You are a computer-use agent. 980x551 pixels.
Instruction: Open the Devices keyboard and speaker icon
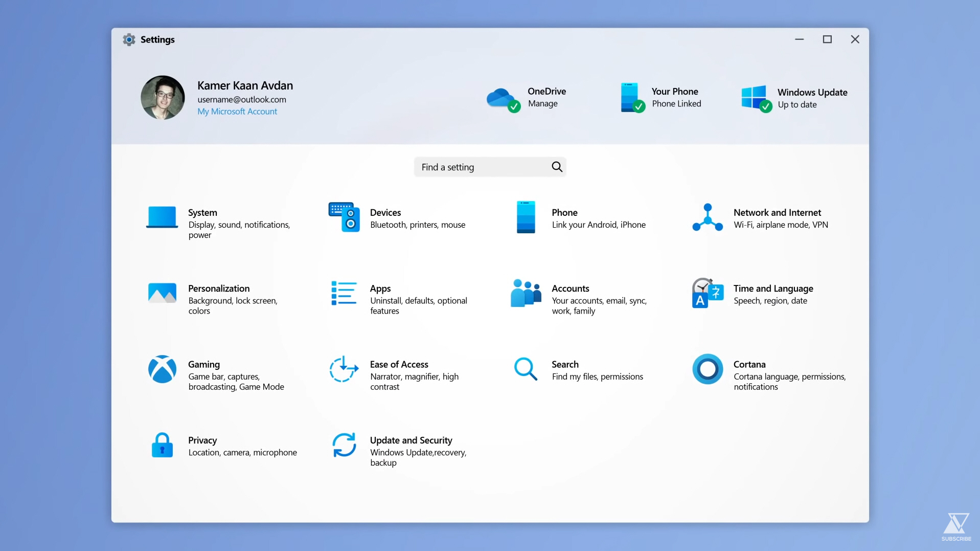pyautogui.click(x=344, y=217)
